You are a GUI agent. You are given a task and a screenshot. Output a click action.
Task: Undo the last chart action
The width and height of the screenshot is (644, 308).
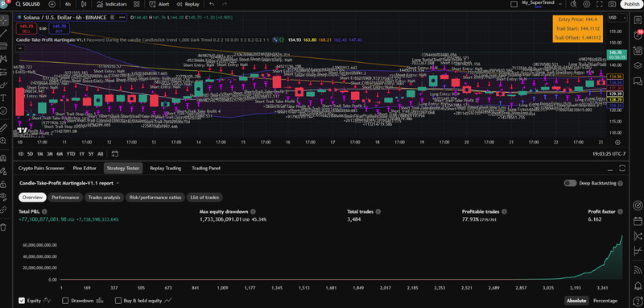pos(212,4)
